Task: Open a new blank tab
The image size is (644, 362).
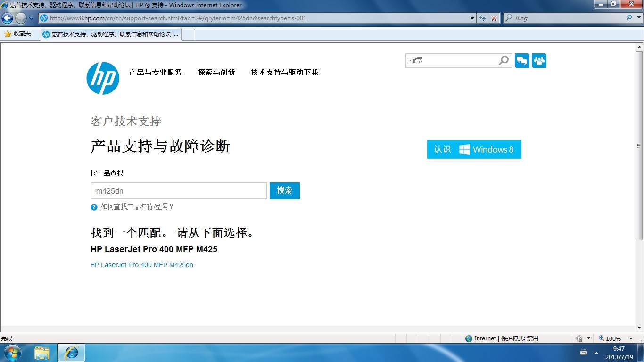Action: pos(188,34)
